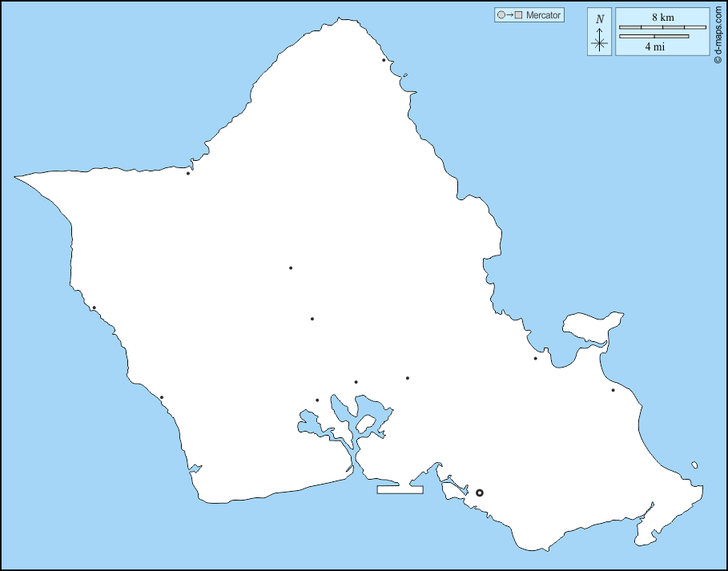Select the dot directly north of the harbor
The height and width of the screenshot is (571, 728).
[356, 382]
